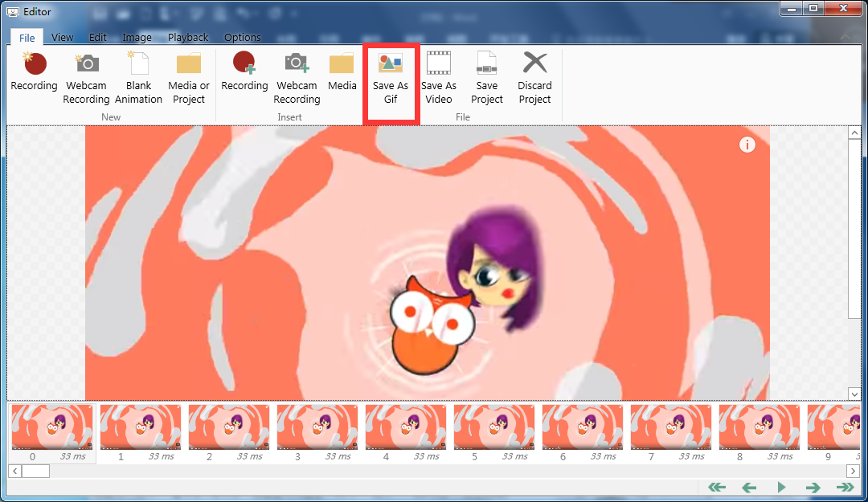Open the Options tab
This screenshot has width=868, height=502.
[x=242, y=37]
